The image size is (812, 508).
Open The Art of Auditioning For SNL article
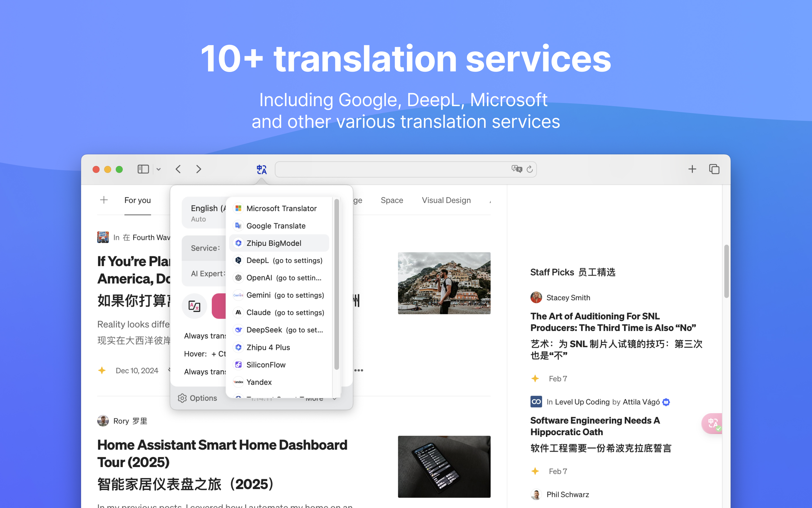[613, 322]
